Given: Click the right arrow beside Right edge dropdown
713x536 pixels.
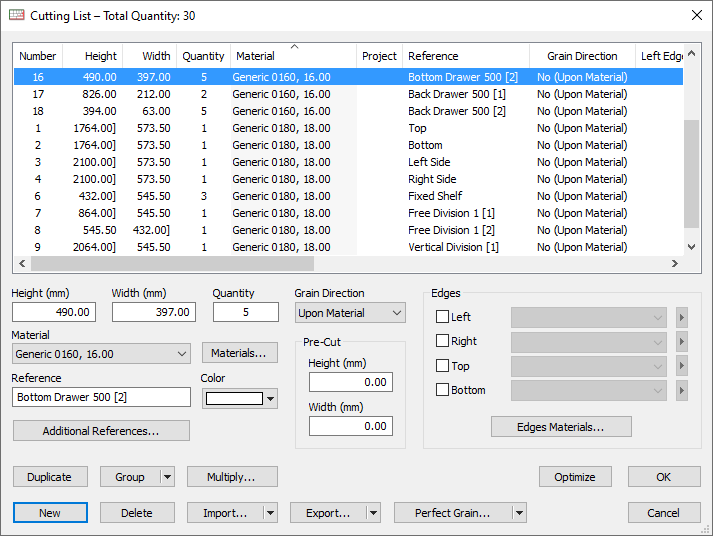Looking at the screenshot, I should coord(682,341).
